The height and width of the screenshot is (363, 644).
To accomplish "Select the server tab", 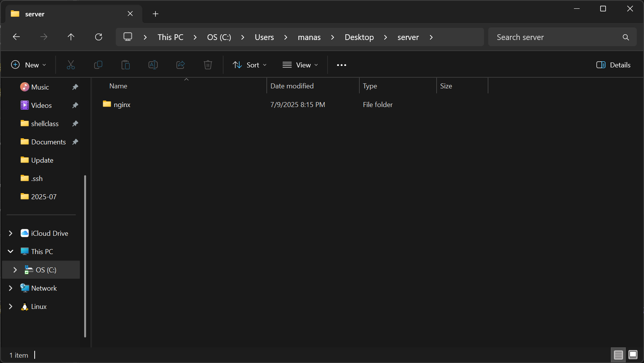I will (74, 14).
